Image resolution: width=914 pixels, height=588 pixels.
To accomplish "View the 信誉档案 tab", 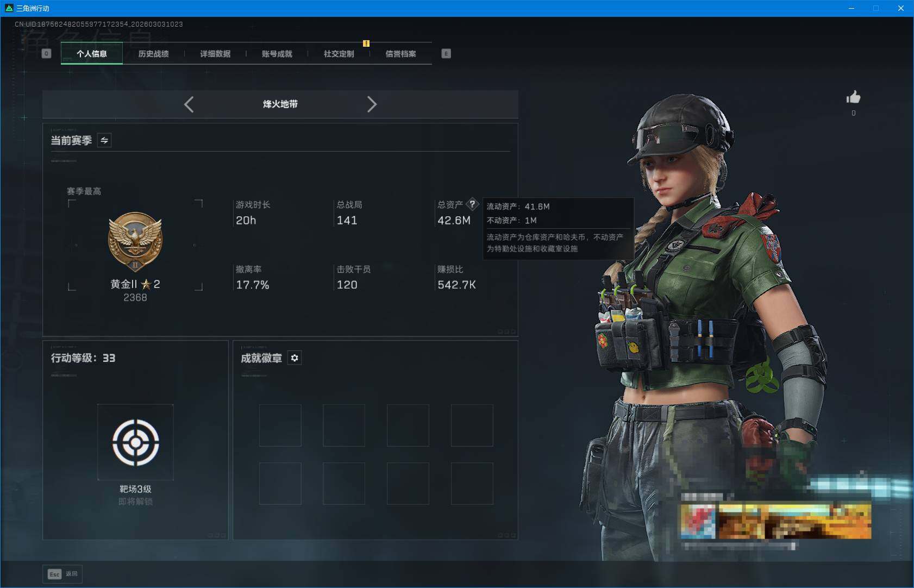I will (x=402, y=54).
